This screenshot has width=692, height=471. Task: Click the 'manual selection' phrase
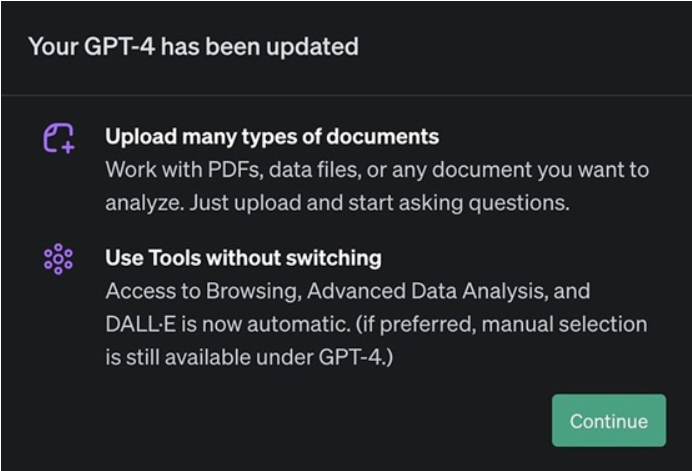tap(564, 324)
